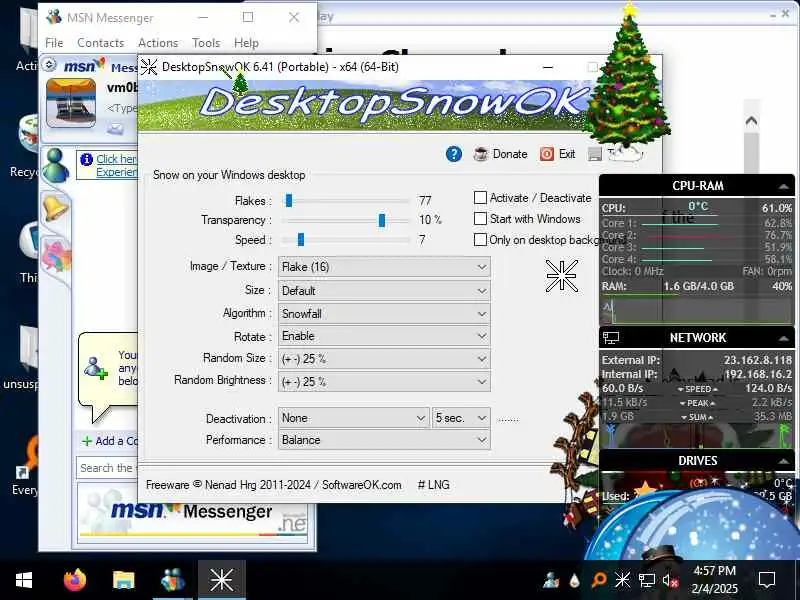Click the orange magnifier Everything tray icon
This screenshot has width=800, height=600.
click(x=598, y=580)
